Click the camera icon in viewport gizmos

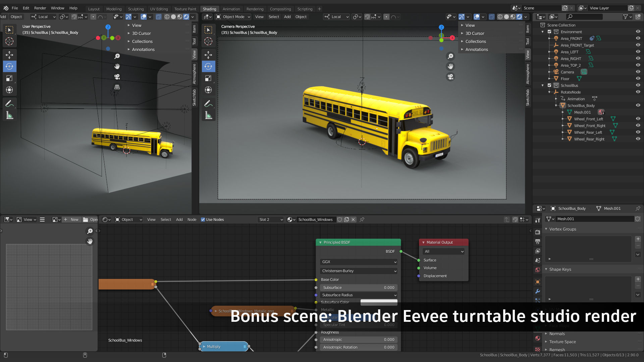coord(117,76)
